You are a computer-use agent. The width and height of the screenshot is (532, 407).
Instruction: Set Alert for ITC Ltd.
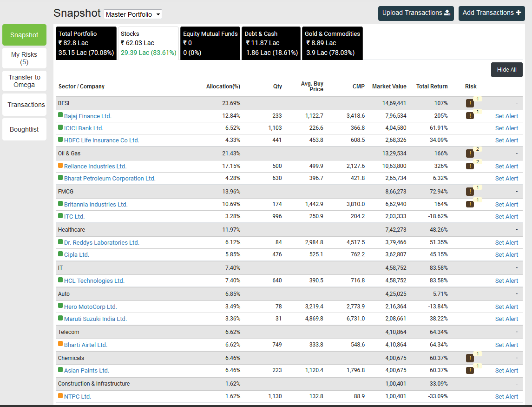(506, 217)
